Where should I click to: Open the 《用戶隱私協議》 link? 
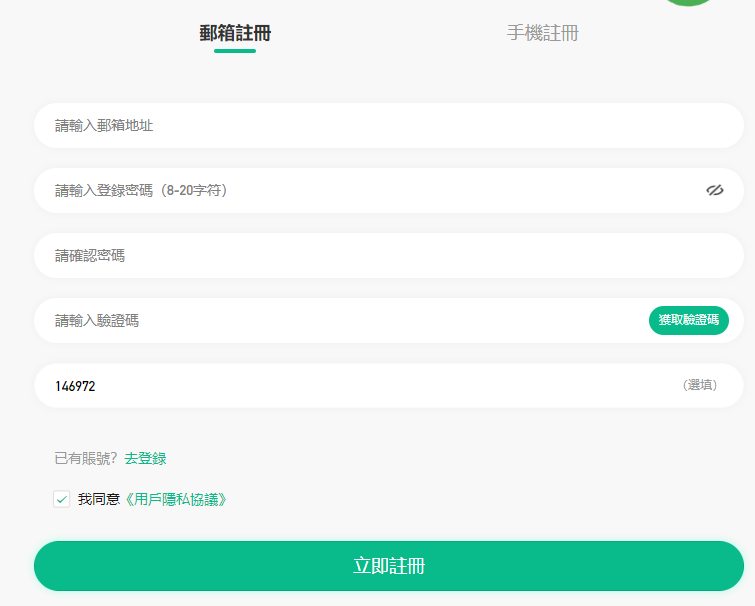174,499
